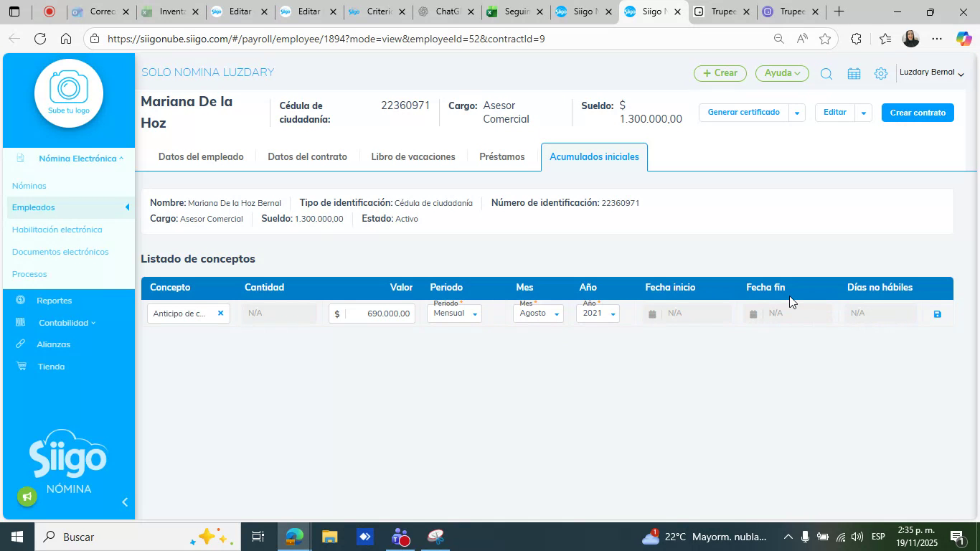The width and height of the screenshot is (980, 551).
Task: Expand the Generar certificado arrow menu
Action: [796, 113]
